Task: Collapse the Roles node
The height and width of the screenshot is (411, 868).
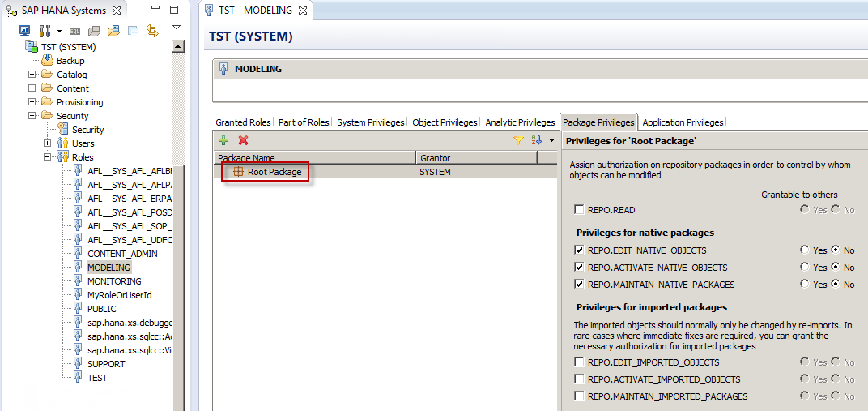Action: pyautogui.click(x=48, y=157)
